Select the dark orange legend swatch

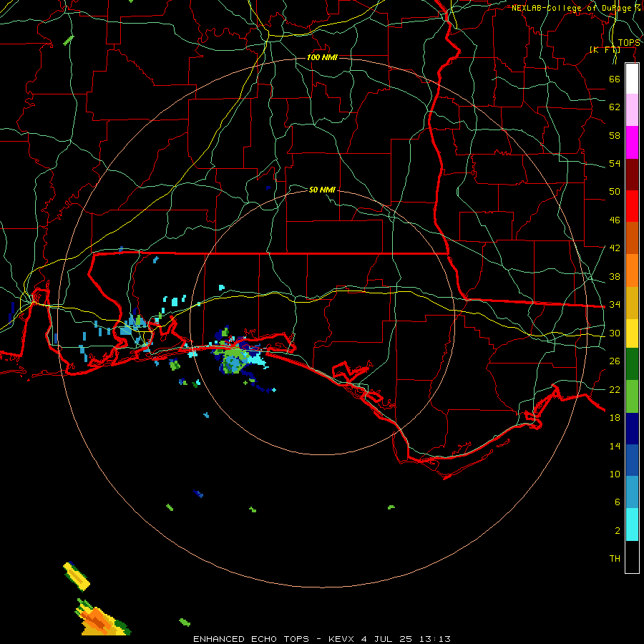[x=632, y=238]
